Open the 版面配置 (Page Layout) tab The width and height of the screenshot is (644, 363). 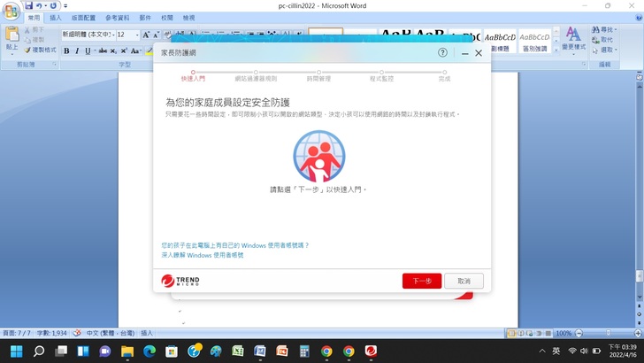(x=83, y=18)
